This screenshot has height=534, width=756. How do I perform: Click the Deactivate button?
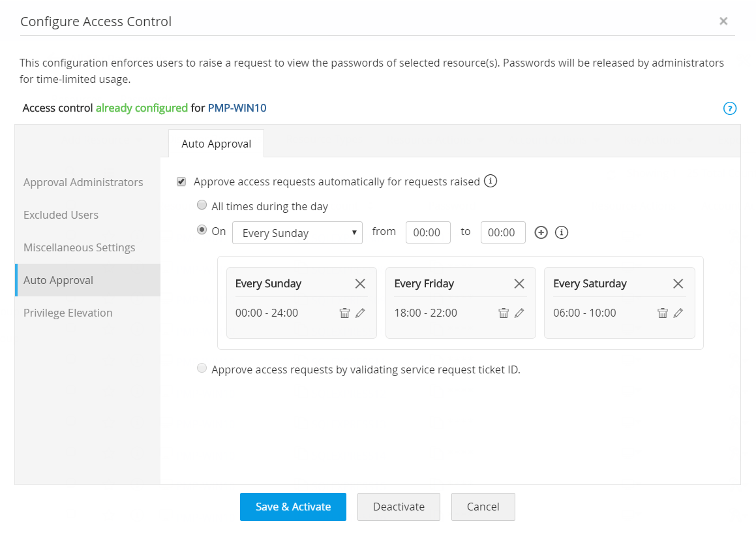click(x=399, y=507)
